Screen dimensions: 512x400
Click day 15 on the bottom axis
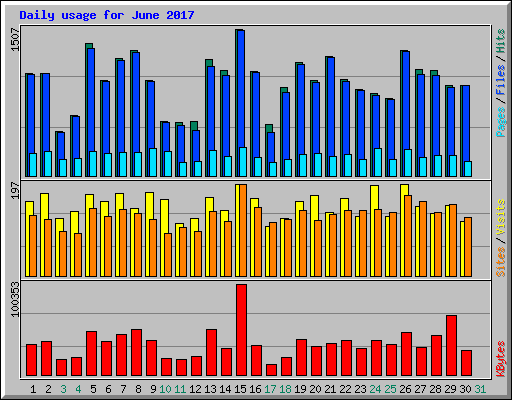240,389
